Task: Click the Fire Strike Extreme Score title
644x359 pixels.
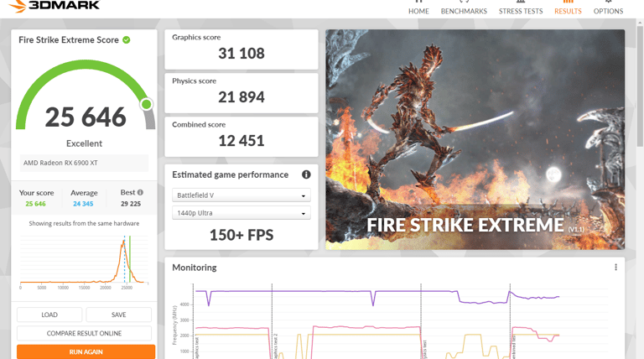Action: click(69, 40)
